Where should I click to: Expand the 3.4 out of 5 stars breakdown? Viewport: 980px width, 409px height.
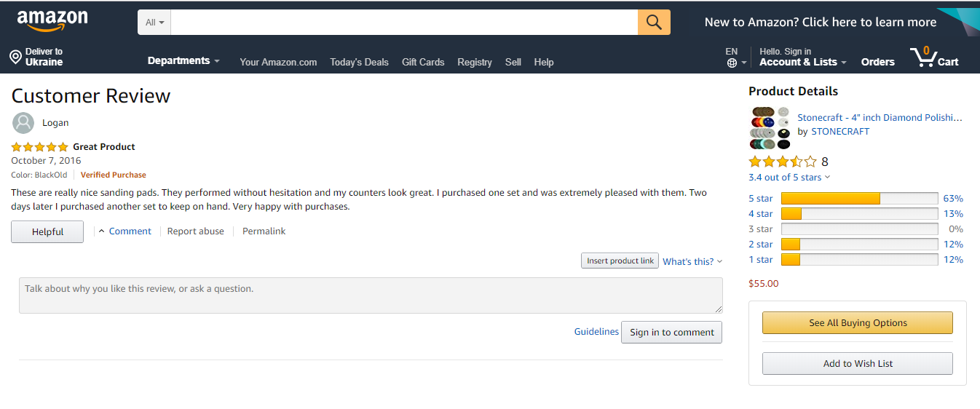[789, 178]
